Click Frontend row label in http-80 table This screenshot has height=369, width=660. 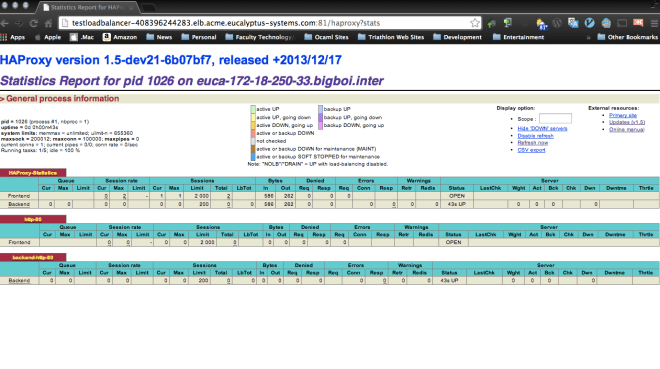tap(19, 242)
